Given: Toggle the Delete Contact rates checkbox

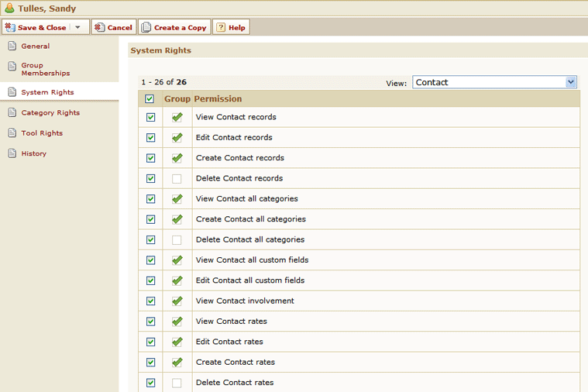Looking at the screenshot, I should click(151, 383).
